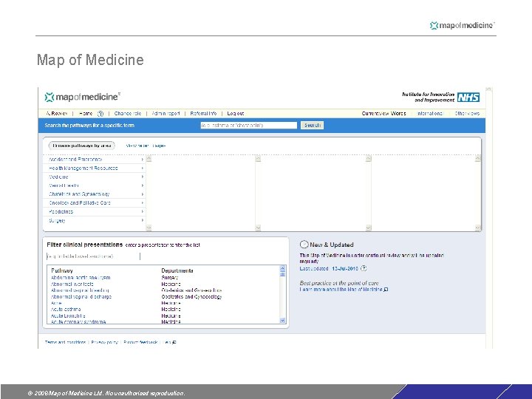This screenshot has width=532, height=399.
Task: Click Log out in the top navigation
Action: tap(236, 114)
